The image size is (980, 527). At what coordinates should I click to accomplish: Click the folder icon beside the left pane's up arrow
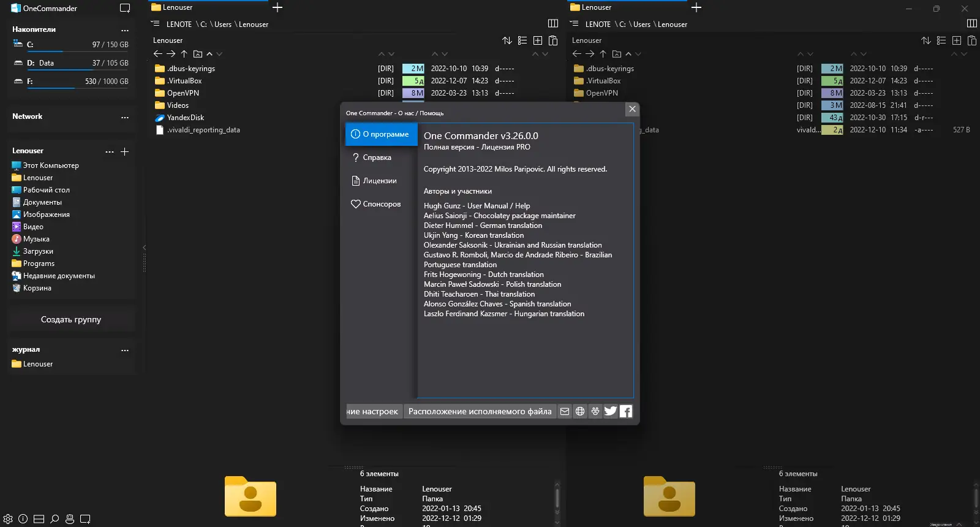coord(197,54)
